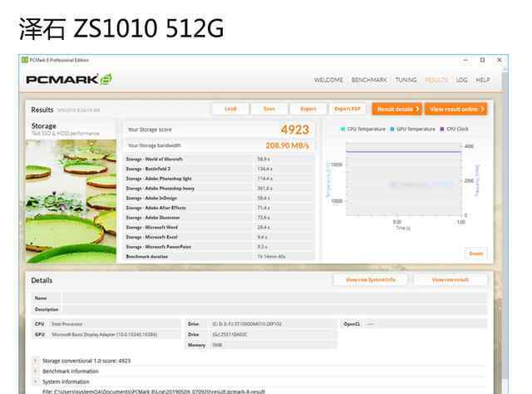Screen dimensions: 532x394
Task: Click the PCMark 8 logo
Action: pyautogui.click(x=69, y=80)
